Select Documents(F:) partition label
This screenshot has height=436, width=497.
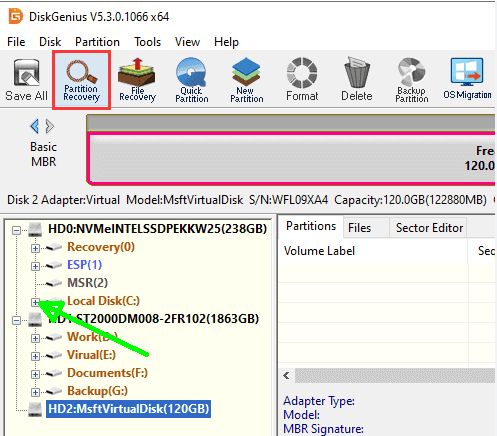click(107, 373)
